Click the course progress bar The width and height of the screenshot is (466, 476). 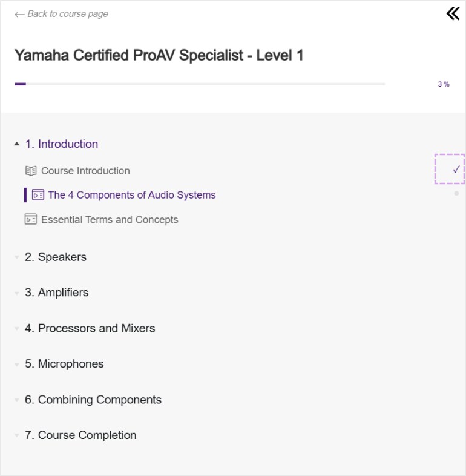click(x=200, y=84)
